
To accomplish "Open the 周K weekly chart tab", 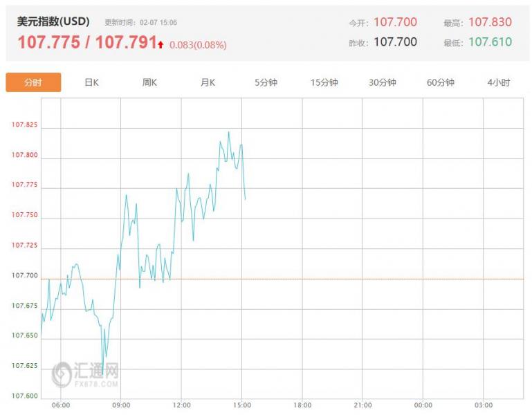I will [x=149, y=82].
